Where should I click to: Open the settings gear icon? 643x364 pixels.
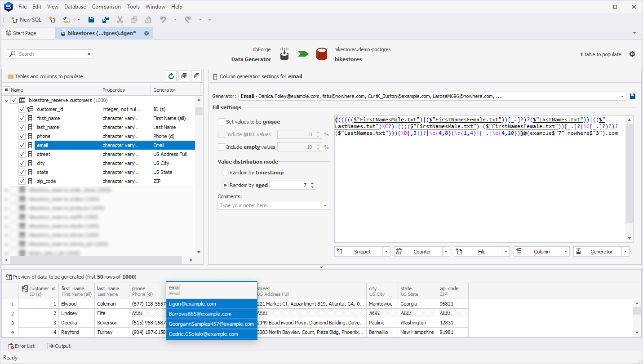[x=632, y=54]
